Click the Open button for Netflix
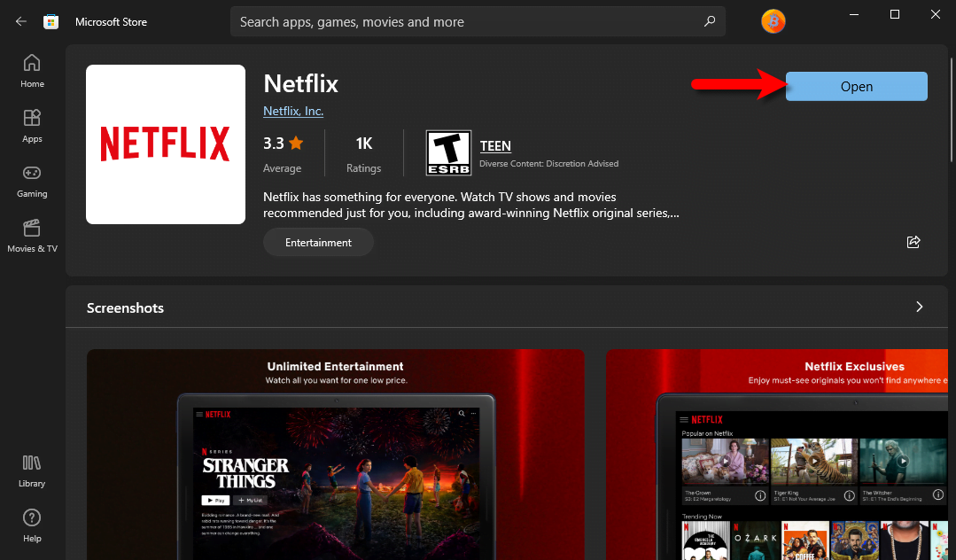The height and width of the screenshot is (560, 956). click(x=857, y=87)
